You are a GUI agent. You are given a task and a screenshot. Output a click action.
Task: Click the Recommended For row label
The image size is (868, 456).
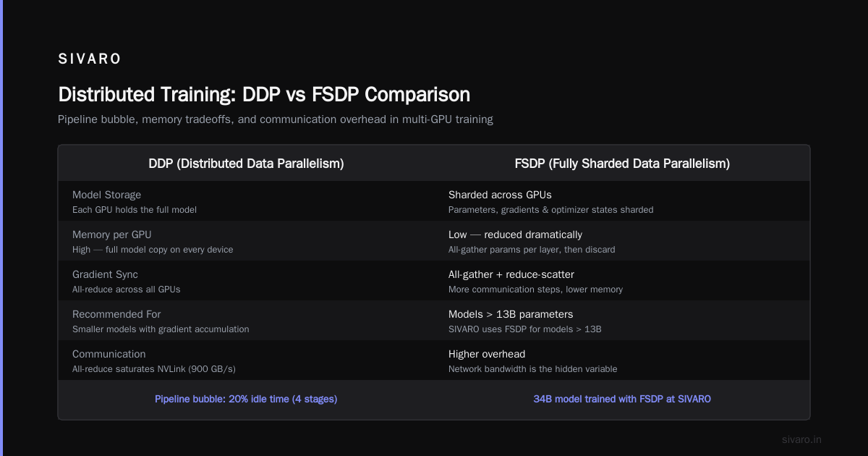(x=116, y=314)
